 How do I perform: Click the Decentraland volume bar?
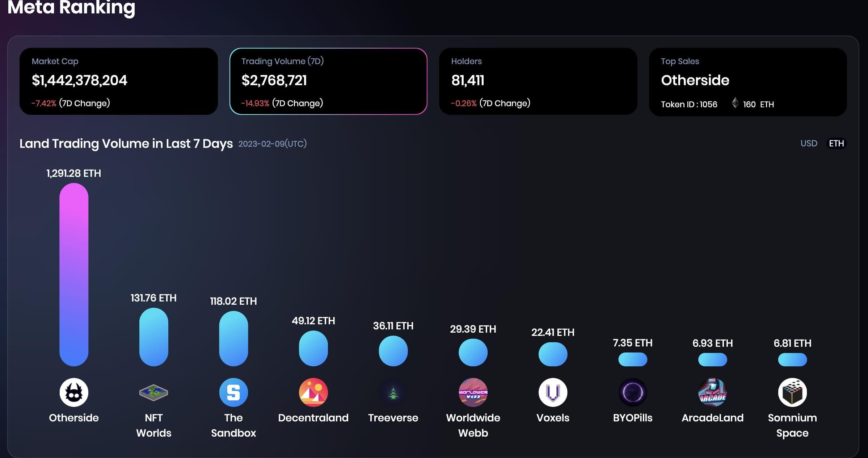point(313,348)
